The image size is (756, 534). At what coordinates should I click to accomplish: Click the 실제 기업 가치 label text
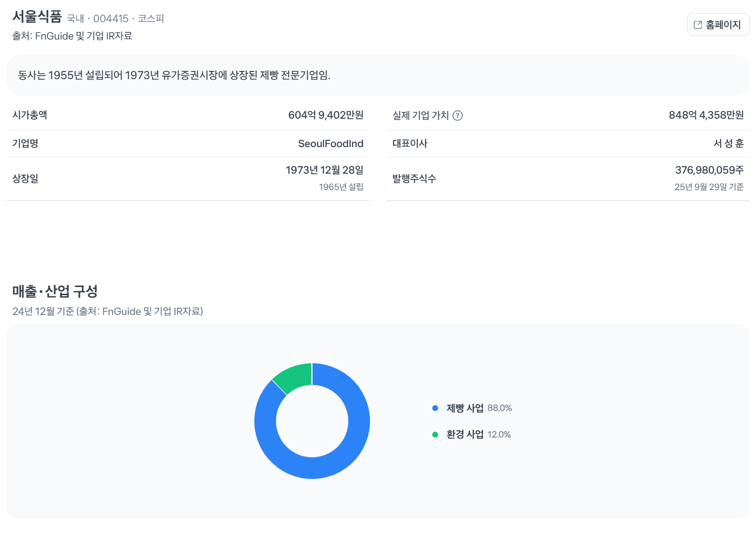click(421, 115)
